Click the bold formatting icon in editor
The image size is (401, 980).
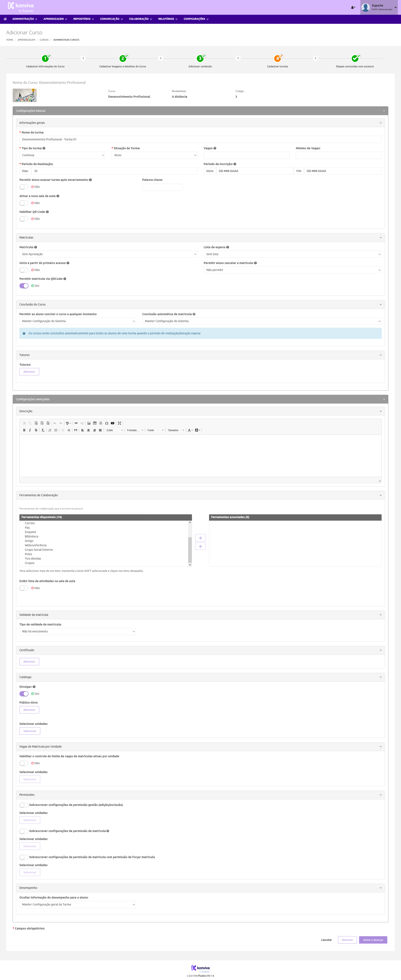24,430
